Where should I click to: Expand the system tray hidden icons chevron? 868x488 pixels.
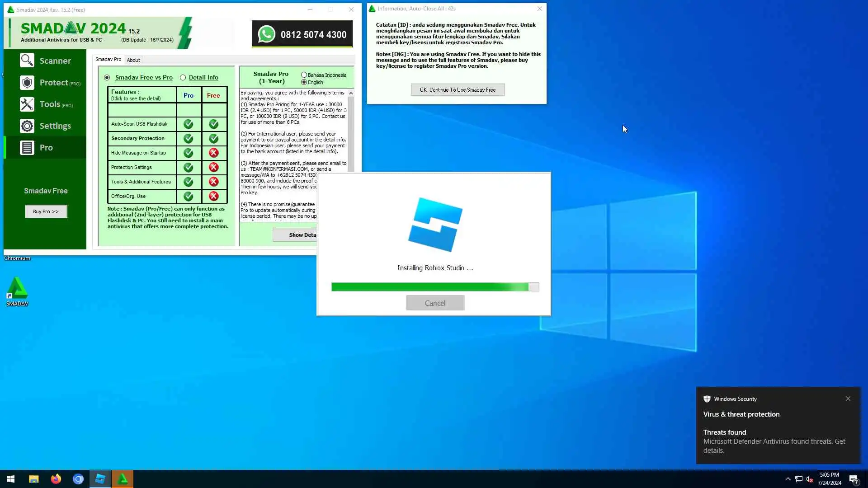coord(788,479)
